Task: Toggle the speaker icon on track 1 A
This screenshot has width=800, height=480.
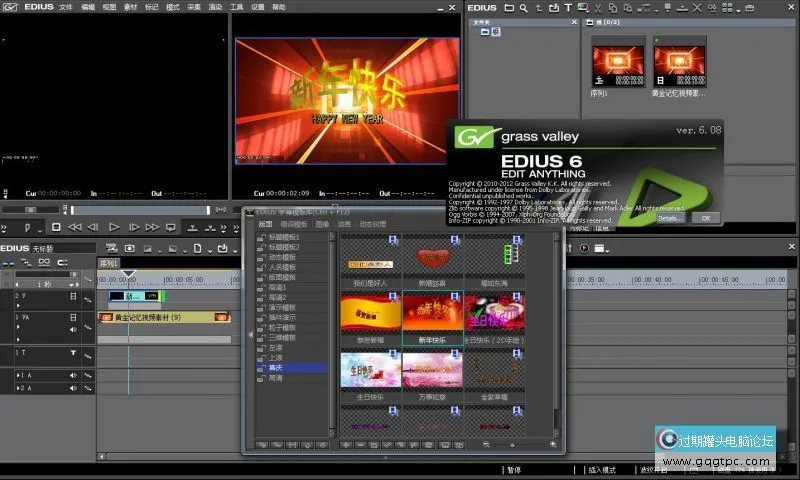Action: [x=73, y=374]
